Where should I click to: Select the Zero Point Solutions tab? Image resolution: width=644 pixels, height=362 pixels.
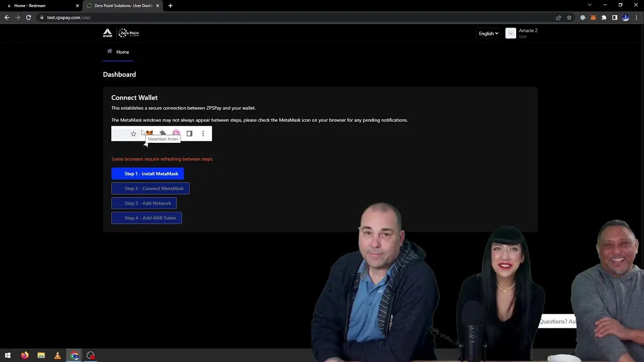coord(122,6)
